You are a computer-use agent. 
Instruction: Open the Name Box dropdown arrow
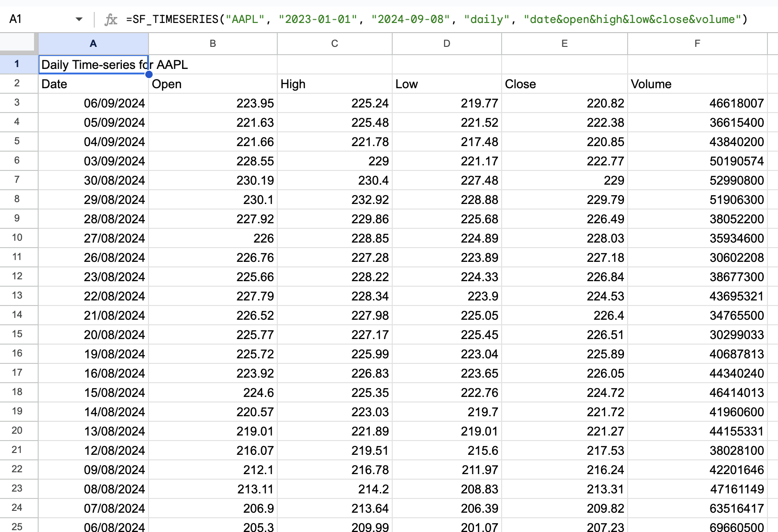[x=79, y=19]
